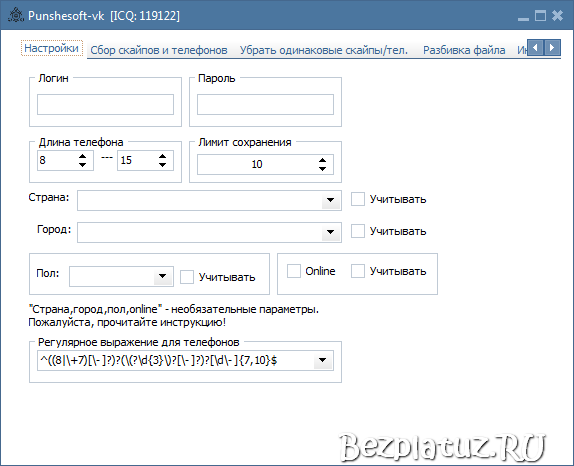Tick the Online checkbox
This screenshot has height=466, width=574.
pos(294,271)
